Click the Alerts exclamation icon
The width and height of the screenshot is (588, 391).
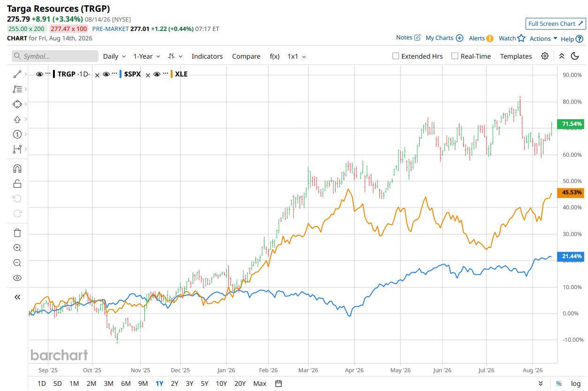pos(490,38)
